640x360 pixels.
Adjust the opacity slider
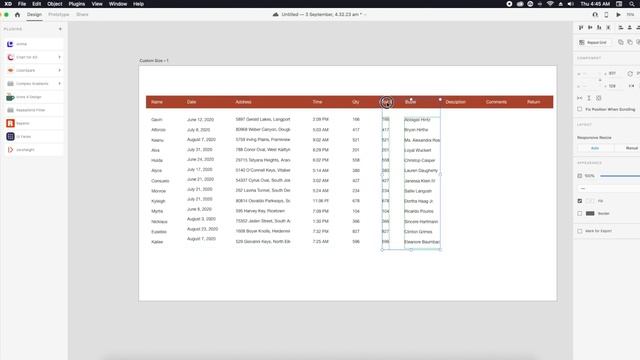point(620,176)
